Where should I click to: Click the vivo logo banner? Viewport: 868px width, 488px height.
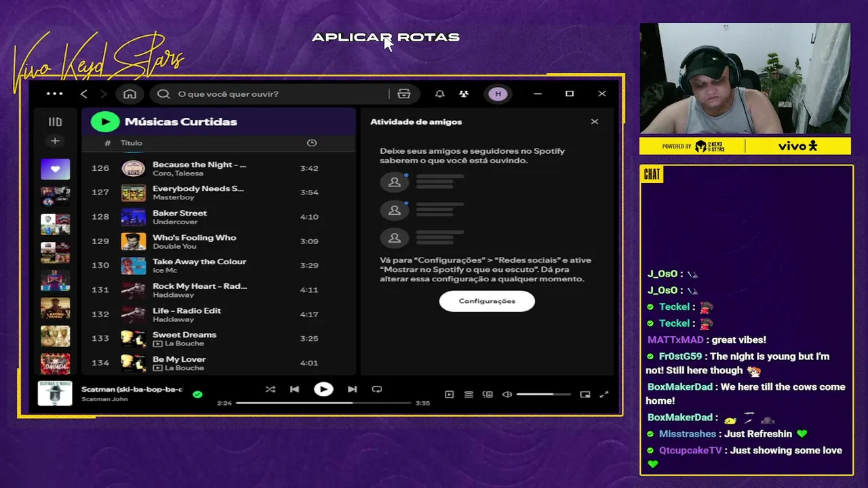[798, 146]
